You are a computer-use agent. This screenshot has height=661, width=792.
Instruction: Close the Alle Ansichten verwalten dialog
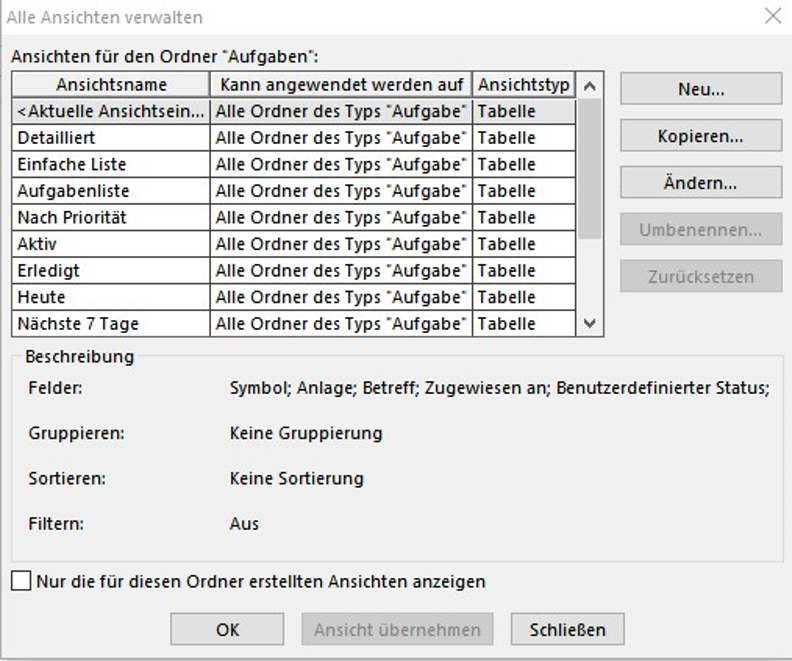(x=773, y=16)
